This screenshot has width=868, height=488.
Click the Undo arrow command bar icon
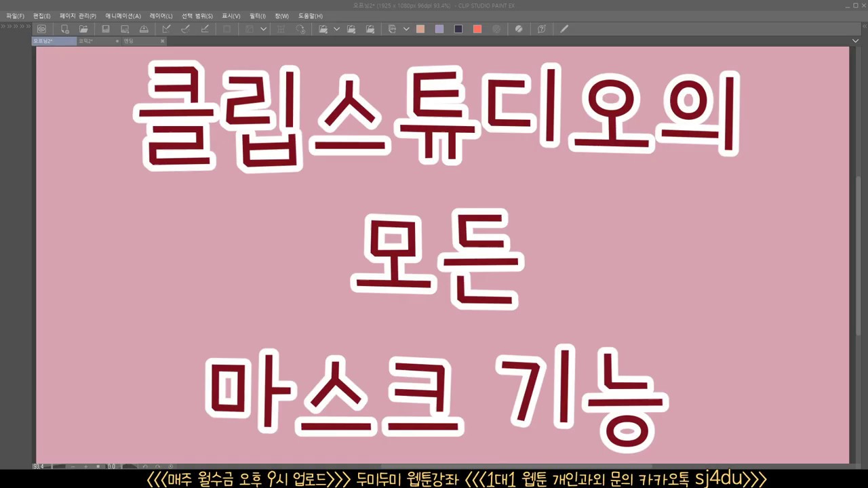click(166, 29)
